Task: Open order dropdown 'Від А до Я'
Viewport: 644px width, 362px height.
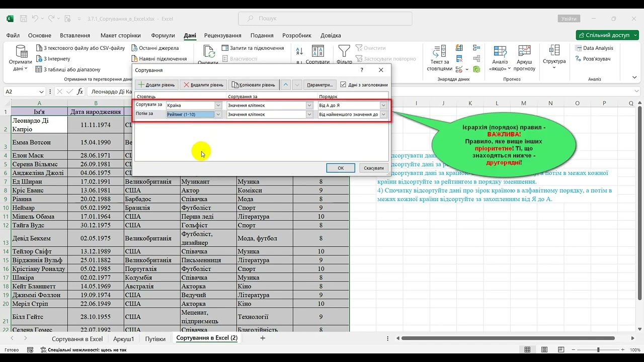Action: tap(383, 105)
